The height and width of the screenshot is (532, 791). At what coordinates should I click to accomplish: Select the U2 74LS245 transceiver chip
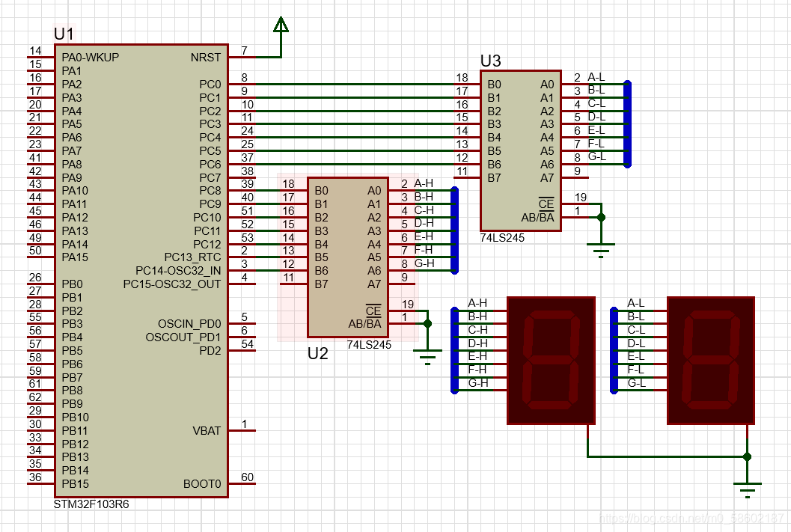click(x=348, y=254)
